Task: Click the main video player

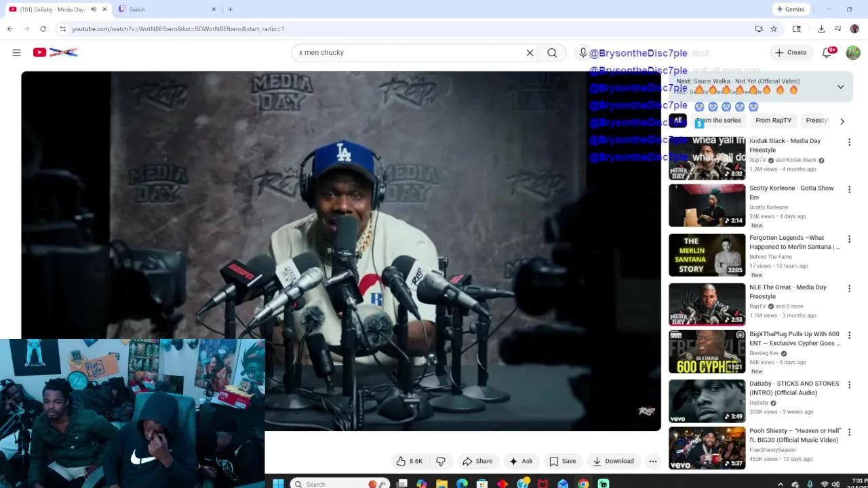Action: 341,251
